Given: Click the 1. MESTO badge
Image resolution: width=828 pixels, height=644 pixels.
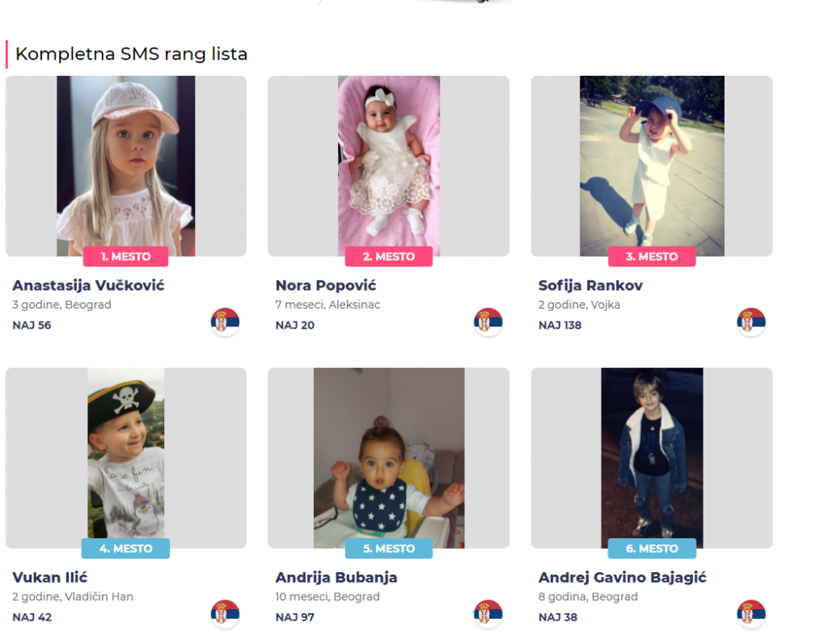Looking at the screenshot, I should [125, 256].
